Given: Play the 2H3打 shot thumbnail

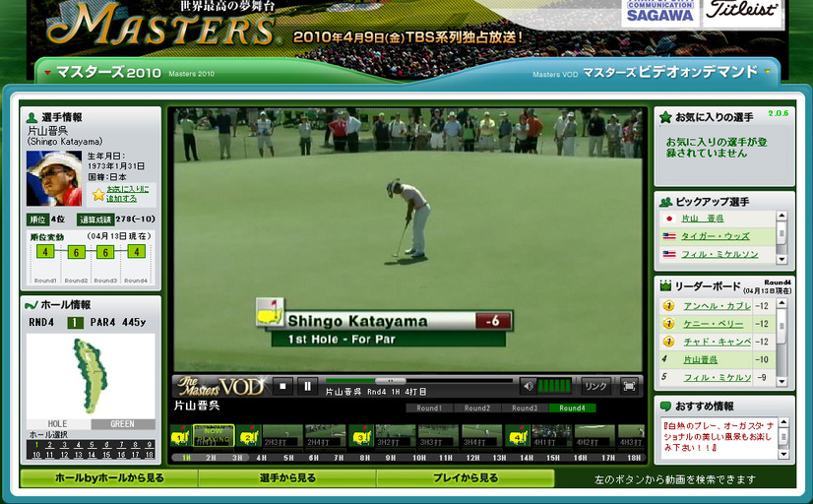Looking at the screenshot, I should point(282,435).
